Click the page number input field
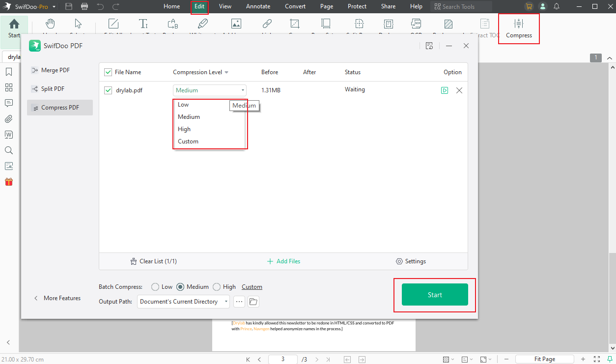616x364 pixels. pyautogui.click(x=282, y=359)
